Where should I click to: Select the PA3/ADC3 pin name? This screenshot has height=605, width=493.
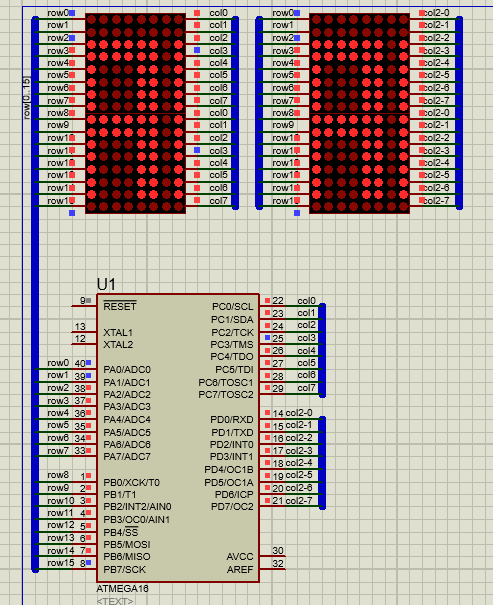pos(127,407)
